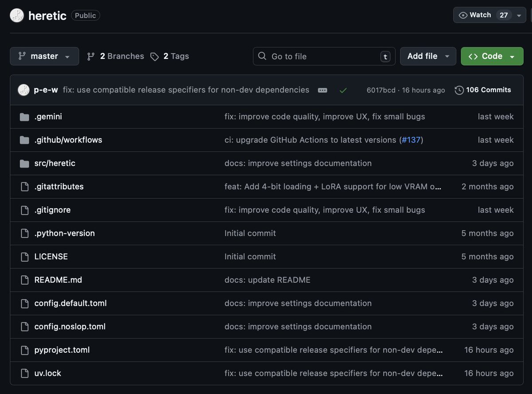This screenshot has height=394, width=532.
Task: Click the green checkmark status icon
Action: pos(343,90)
